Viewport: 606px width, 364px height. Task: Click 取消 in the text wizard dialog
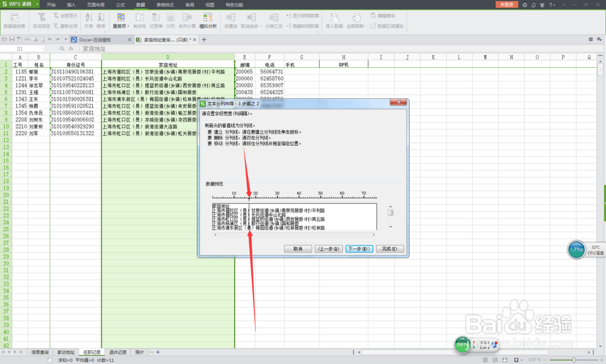(x=298, y=249)
